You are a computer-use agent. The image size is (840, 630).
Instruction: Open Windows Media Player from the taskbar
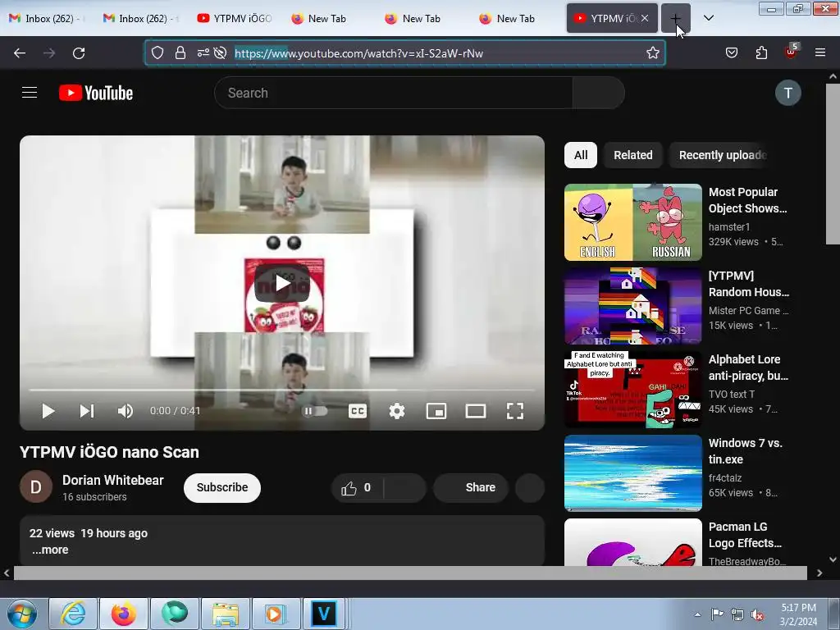(276, 614)
